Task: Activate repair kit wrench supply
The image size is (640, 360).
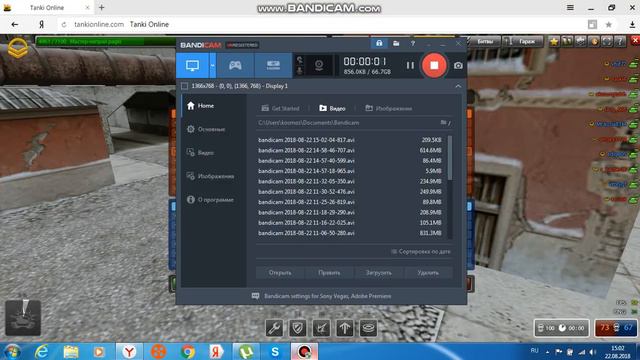Action: coord(274,328)
